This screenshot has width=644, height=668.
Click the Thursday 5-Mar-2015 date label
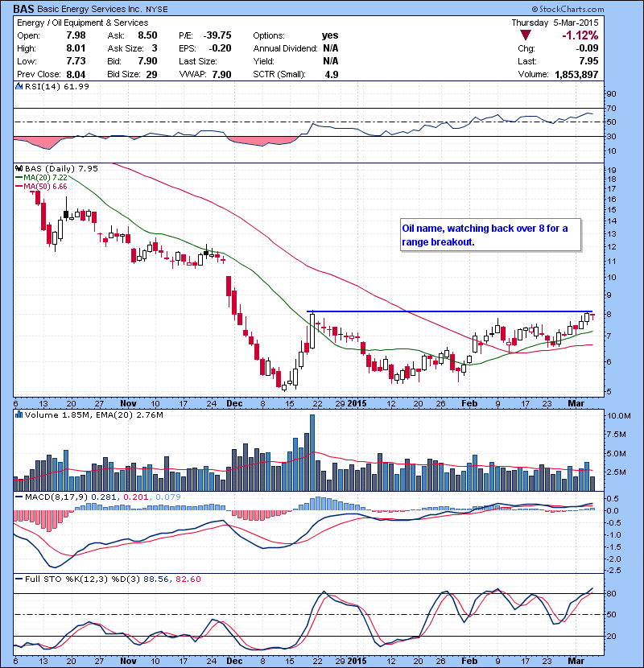[555, 23]
